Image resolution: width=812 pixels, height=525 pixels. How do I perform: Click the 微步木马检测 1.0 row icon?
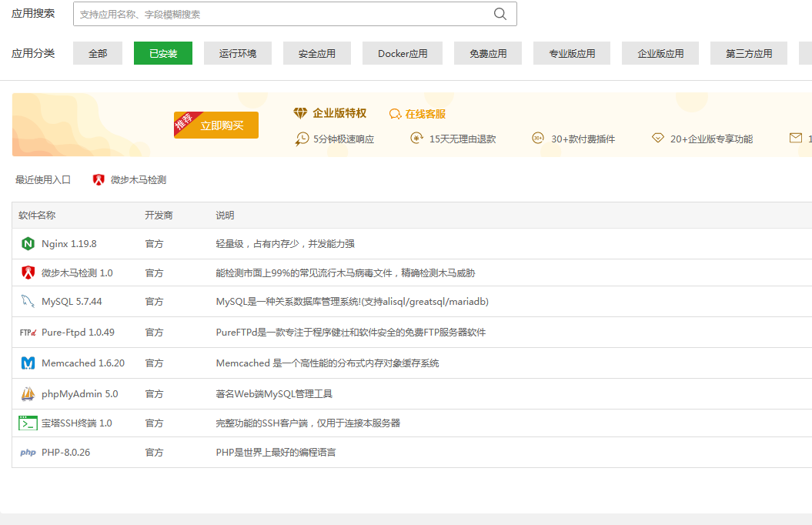point(28,273)
